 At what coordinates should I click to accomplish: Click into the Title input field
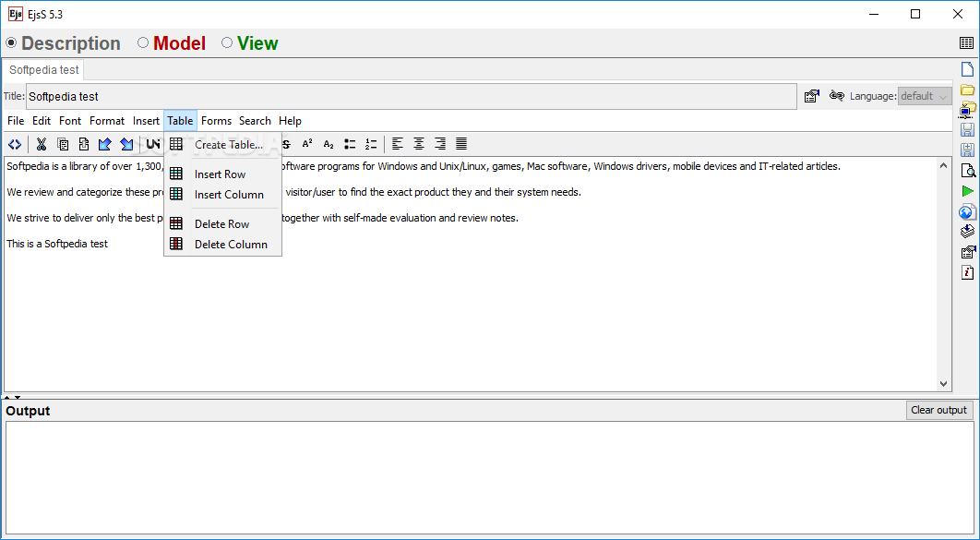412,96
